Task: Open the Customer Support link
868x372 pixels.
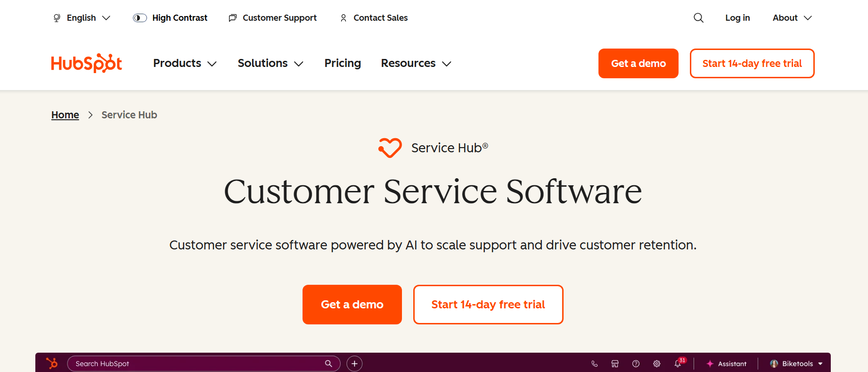Action: click(272, 18)
